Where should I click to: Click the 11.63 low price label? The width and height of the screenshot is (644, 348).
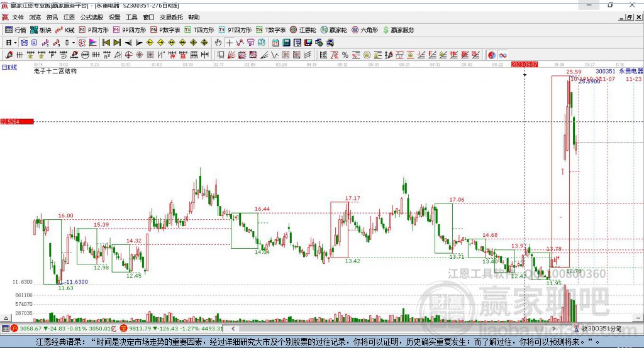65,288
